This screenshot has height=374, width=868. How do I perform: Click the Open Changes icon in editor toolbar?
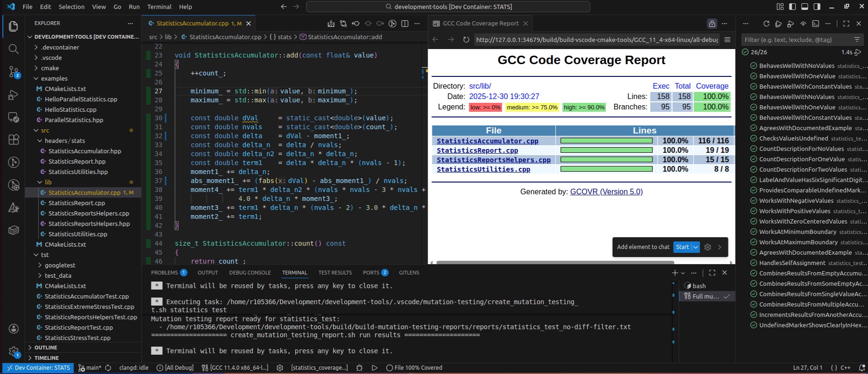click(343, 24)
